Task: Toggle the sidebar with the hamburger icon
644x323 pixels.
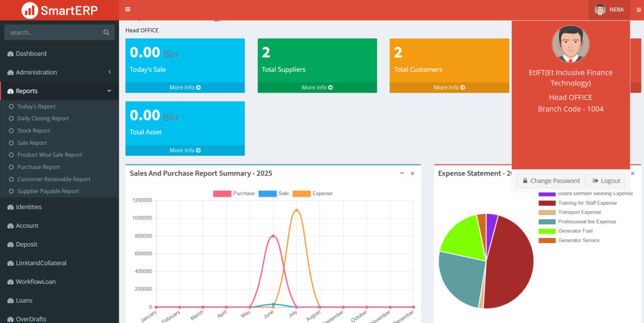Action: [x=128, y=10]
